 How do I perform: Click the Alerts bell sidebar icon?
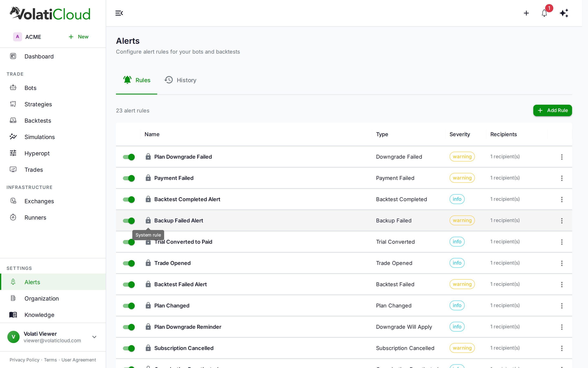pos(13,282)
